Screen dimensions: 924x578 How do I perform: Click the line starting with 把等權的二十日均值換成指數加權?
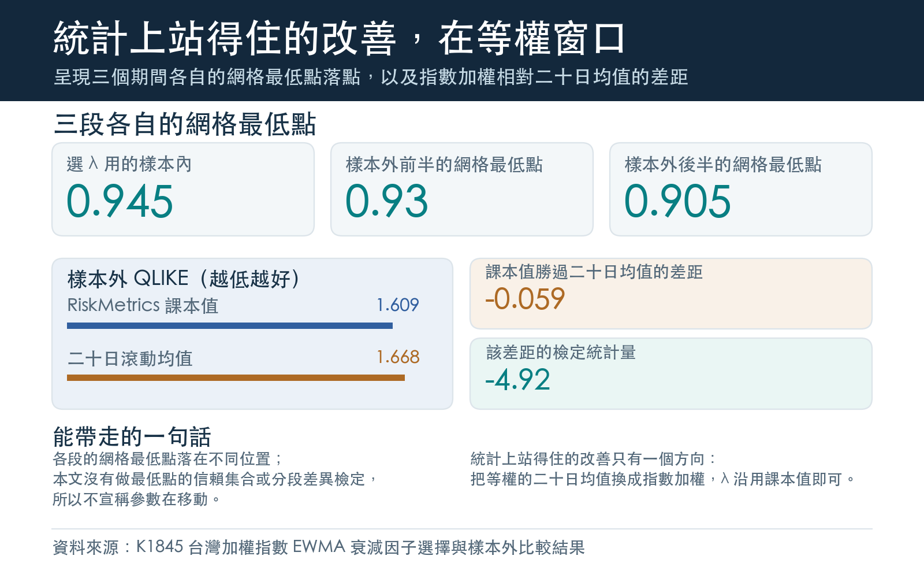click(x=662, y=479)
